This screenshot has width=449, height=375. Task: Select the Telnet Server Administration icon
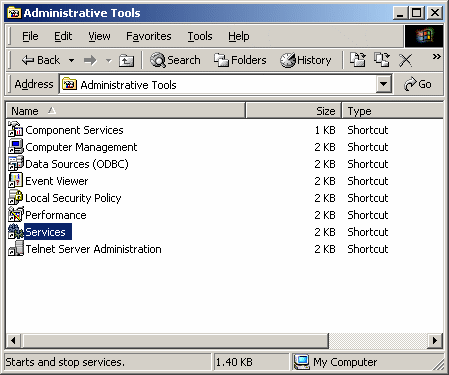coord(16,249)
